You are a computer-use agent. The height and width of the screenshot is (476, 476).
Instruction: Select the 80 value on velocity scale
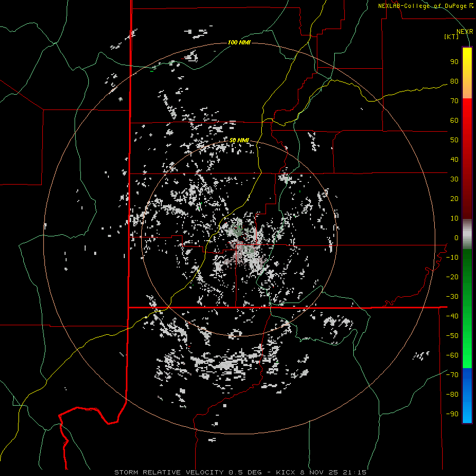click(454, 81)
